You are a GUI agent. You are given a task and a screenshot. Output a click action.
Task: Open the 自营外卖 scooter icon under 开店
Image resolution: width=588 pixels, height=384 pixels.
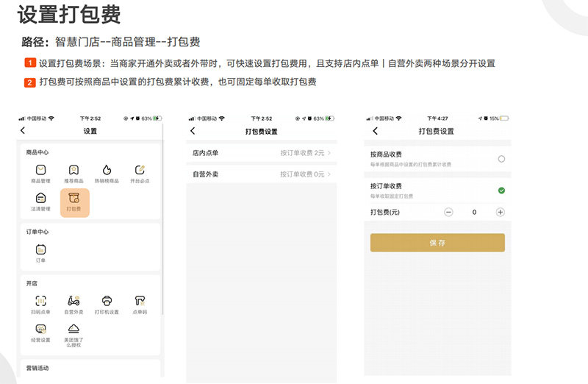73,301
